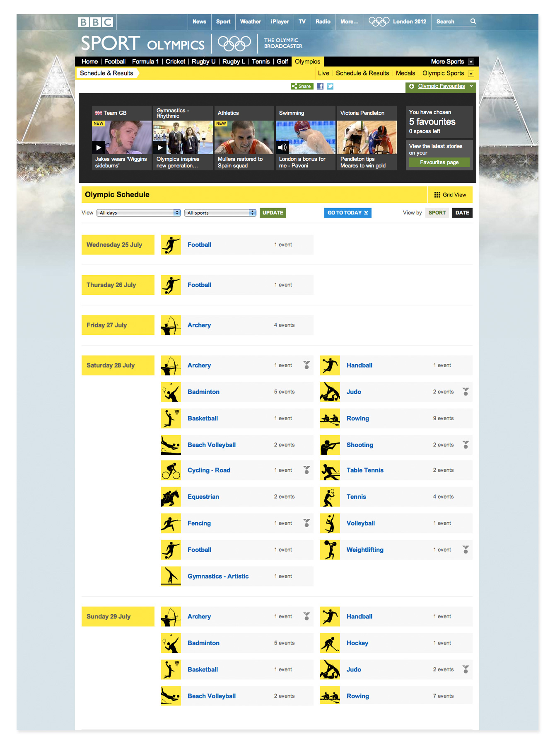Image resolution: width=555 pixels, height=756 pixels.
Task: Click Saturday's Rowing pictogram icon
Action: [330, 418]
